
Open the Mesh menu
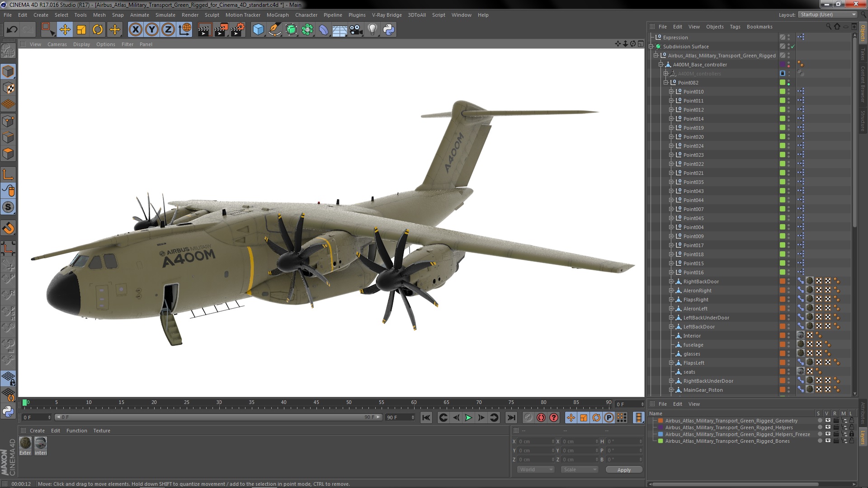pyautogui.click(x=99, y=15)
